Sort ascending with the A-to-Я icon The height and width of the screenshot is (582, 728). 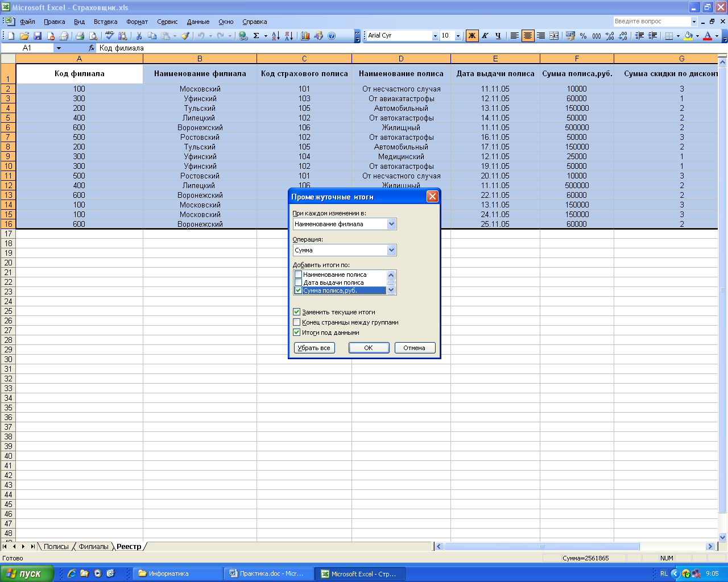(x=276, y=36)
